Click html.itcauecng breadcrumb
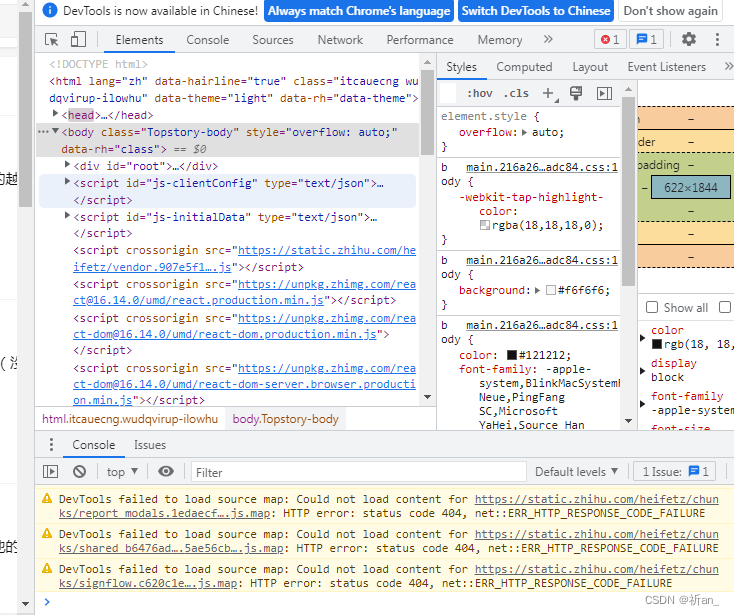The height and width of the screenshot is (615, 734). (x=130, y=419)
